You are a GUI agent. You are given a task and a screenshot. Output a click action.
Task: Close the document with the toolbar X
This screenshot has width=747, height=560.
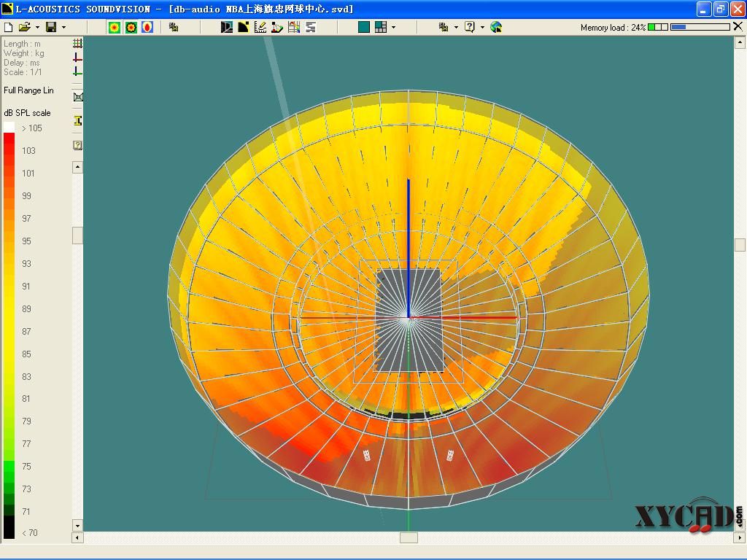(738, 27)
